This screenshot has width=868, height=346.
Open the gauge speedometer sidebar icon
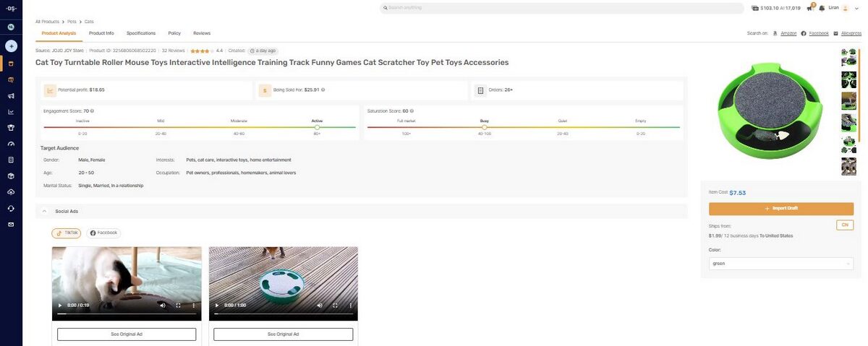point(11,144)
